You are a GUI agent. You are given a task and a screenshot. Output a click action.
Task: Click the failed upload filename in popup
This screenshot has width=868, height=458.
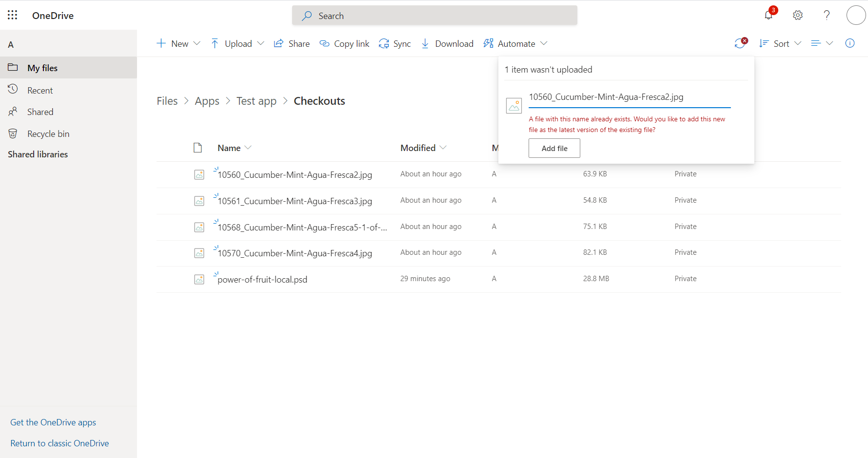point(606,96)
